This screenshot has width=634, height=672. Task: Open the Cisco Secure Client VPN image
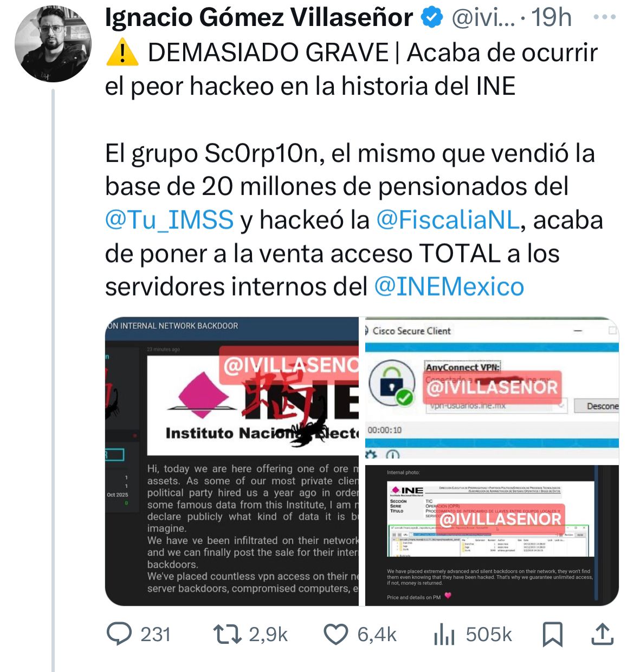pos(492,389)
